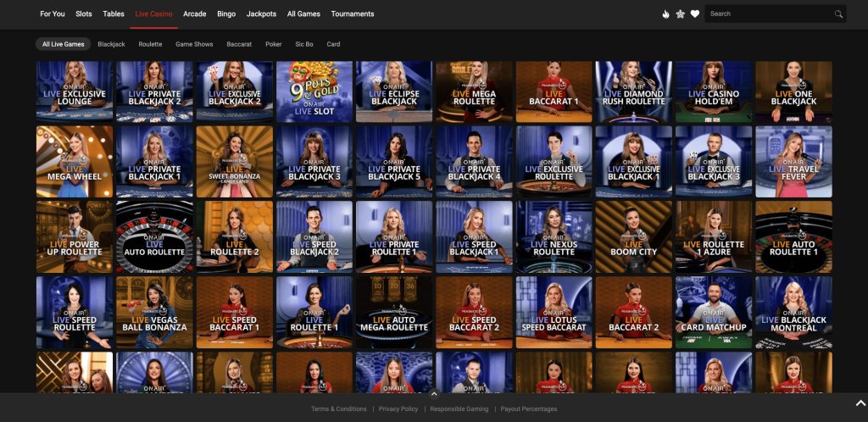This screenshot has height=422, width=868.
Task: Switch to the Slots tab
Action: coord(84,14)
